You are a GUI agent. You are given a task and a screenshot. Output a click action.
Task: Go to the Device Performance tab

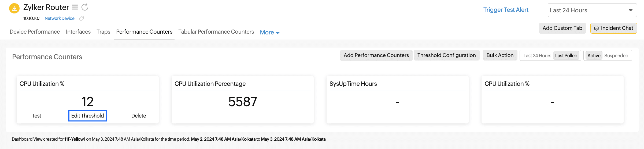[35, 32]
